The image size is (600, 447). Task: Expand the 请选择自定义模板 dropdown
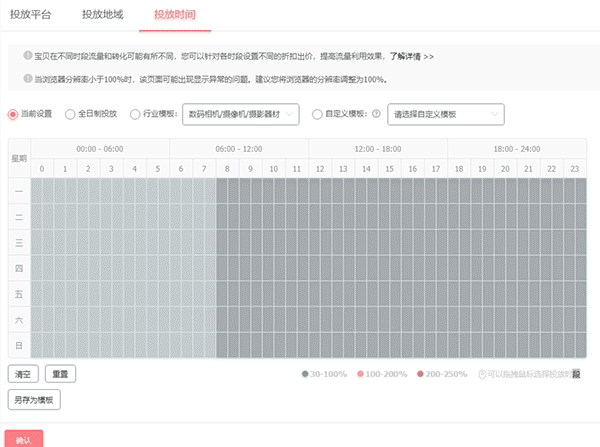pyautogui.click(x=445, y=115)
